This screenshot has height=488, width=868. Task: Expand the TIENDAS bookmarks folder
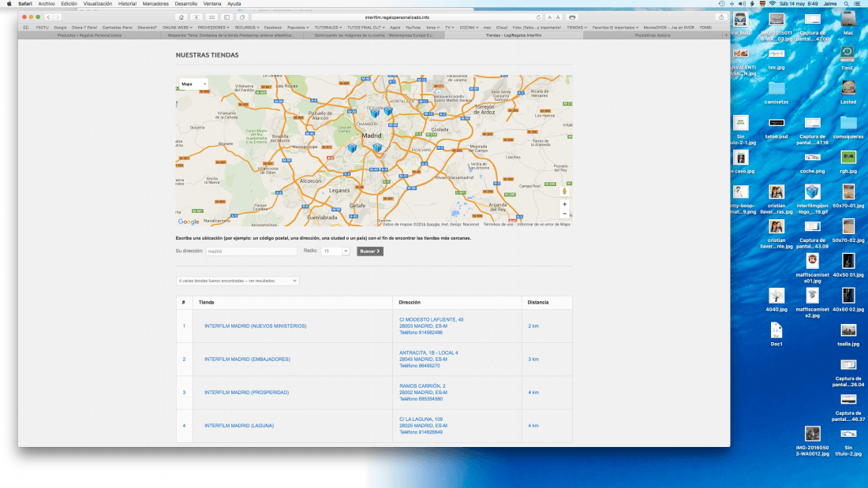[x=577, y=28]
